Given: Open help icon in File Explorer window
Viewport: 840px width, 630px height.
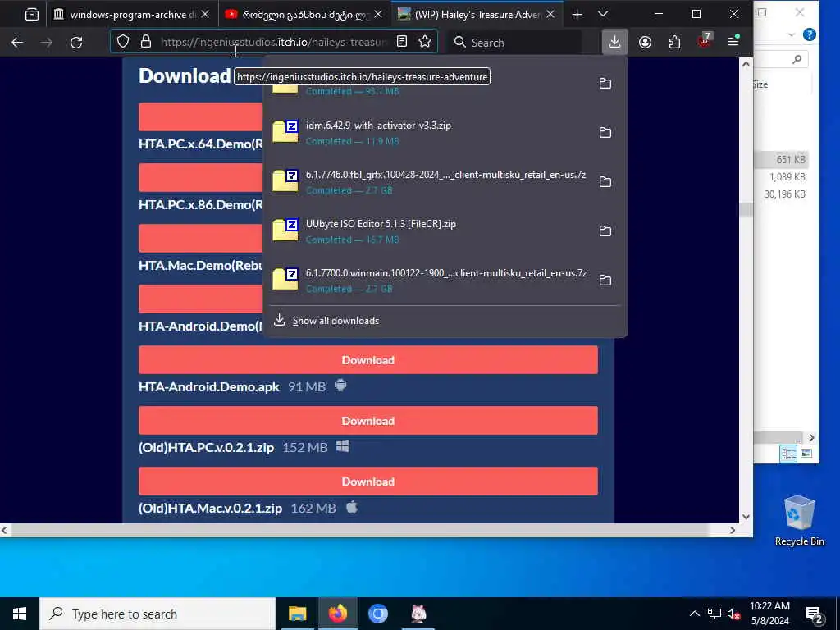Looking at the screenshot, I should [810, 34].
